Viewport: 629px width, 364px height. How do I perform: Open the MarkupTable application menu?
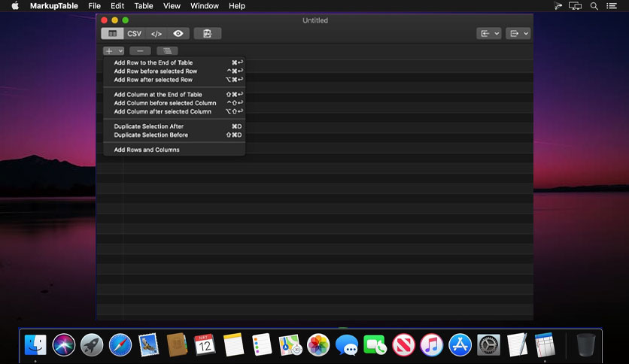(x=53, y=6)
